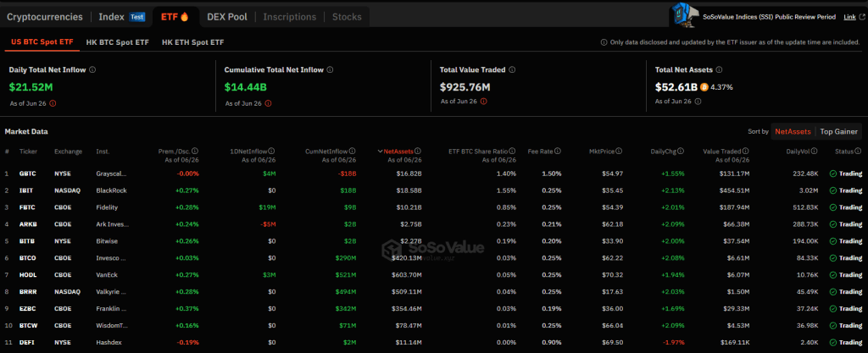This screenshot has height=353, width=868.
Task: Click red alert icon under Daily Total Net Inflow date
Action: (53, 102)
